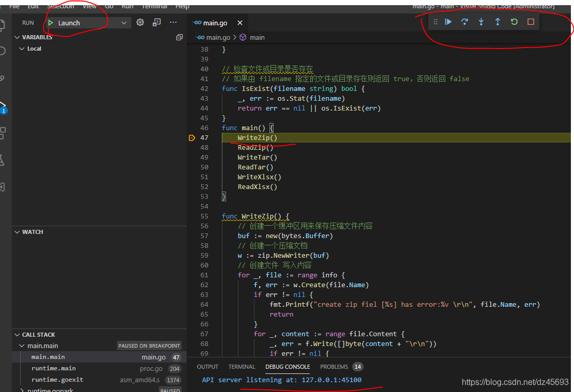Image resolution: width=574 pixels, height=392 pixels.
Task: Click the blog.csdn.net watermark link
Action: (515, 381)
